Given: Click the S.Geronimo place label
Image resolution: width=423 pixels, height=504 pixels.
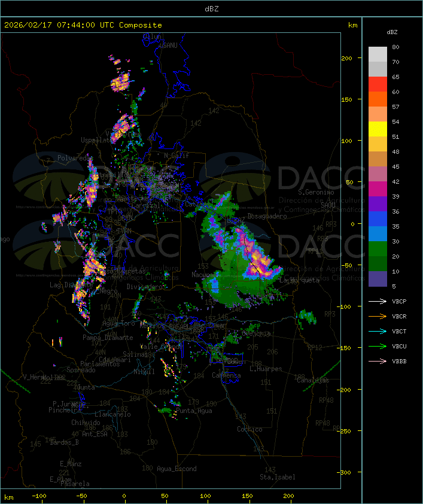Looking at the screenshot, I should point(316,192).
